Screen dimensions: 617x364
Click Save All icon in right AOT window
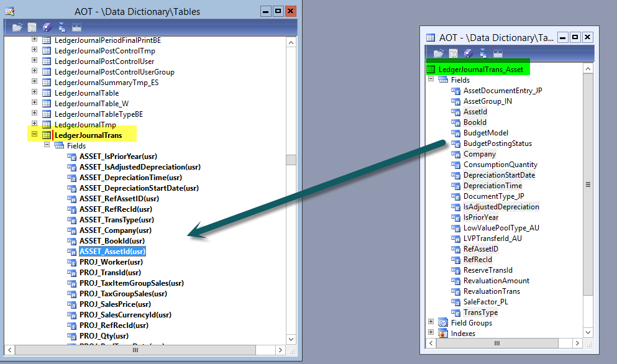coord(468,53)
